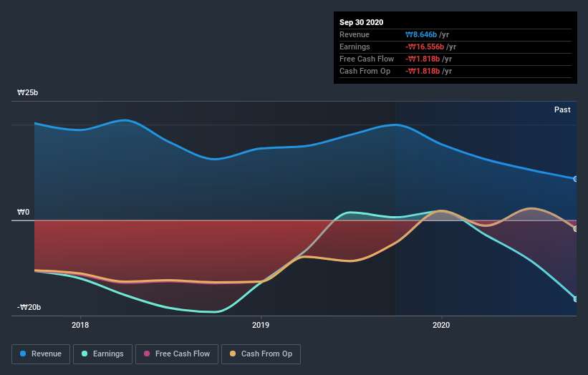This screenshot has width=588, height=375.
Task: Click the -₩20b y-axis label
Action: [29, 307]
